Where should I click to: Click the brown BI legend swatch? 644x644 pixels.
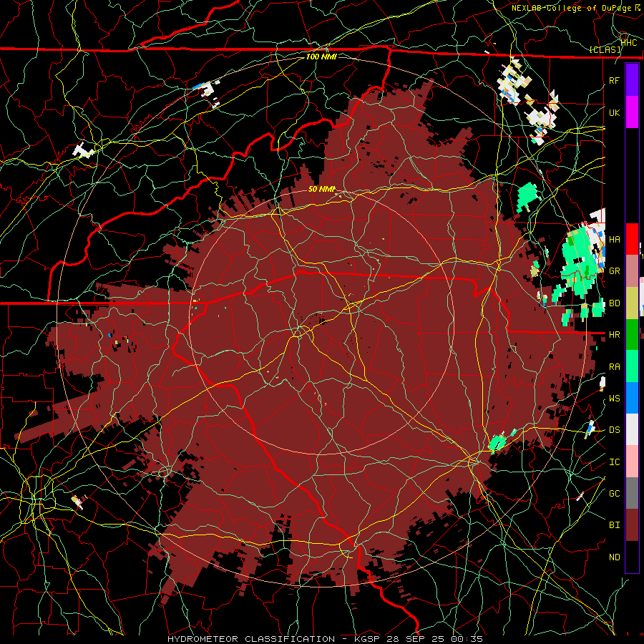click(632, 525)
